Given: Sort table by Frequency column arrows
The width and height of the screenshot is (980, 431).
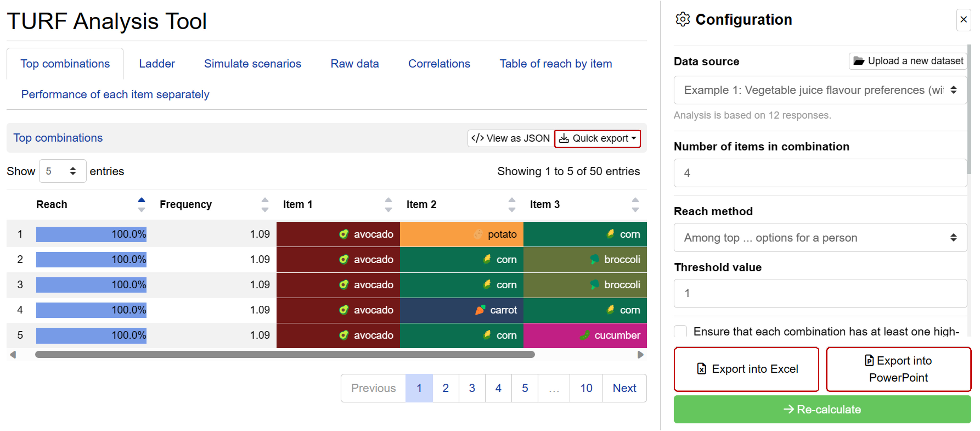Looking at the screenshot, I should pyautogui.click(x=265, y=204).
